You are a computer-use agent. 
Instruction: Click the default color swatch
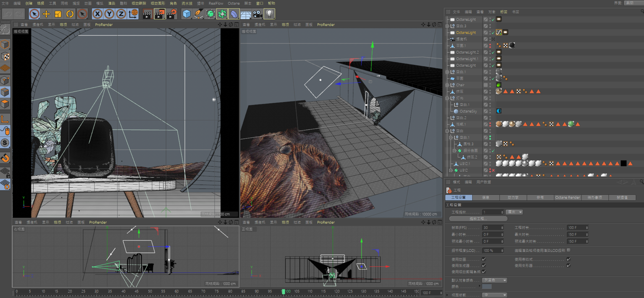(x=487, y=287)
